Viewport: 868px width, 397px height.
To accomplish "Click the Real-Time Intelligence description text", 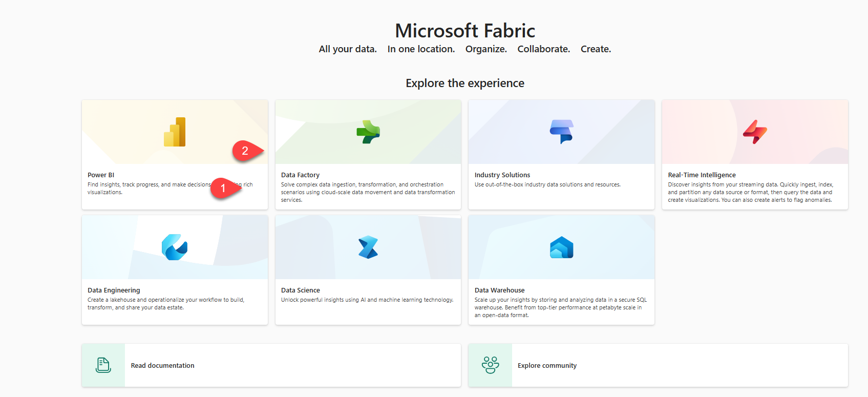I will 750,192.
